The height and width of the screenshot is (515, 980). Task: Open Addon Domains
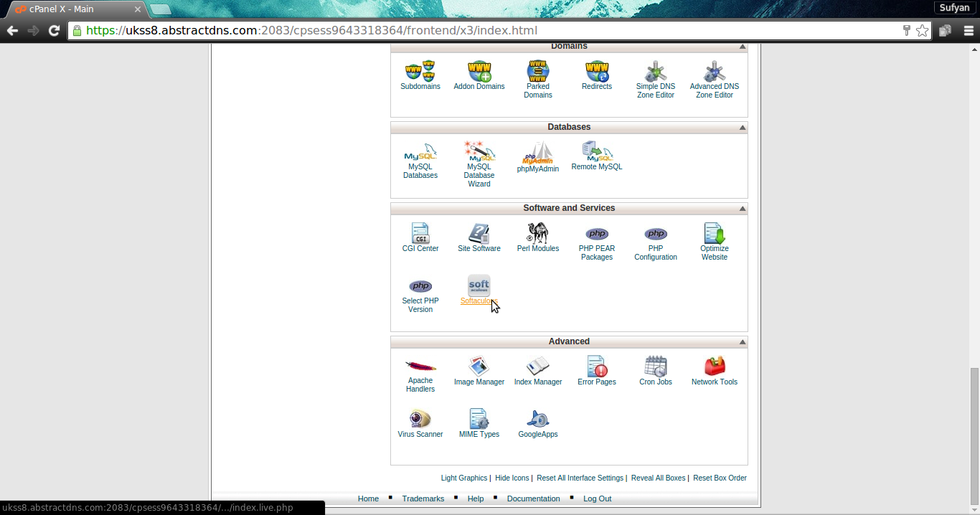pos(479,72)
